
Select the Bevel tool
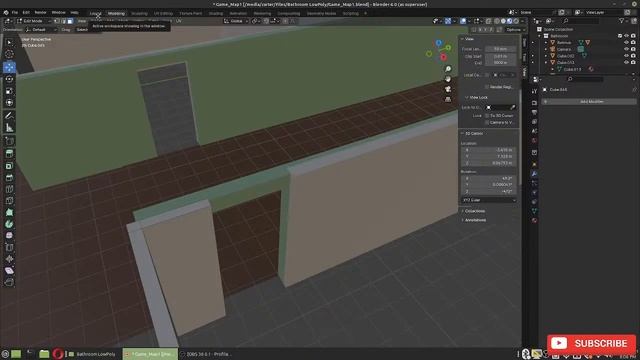pos(9,178)
